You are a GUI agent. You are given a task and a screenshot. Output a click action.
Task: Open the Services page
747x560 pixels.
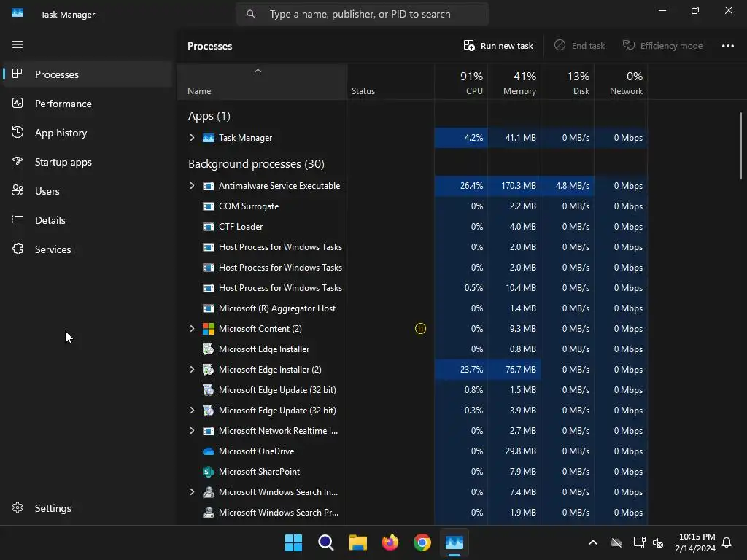click(88, 249)
